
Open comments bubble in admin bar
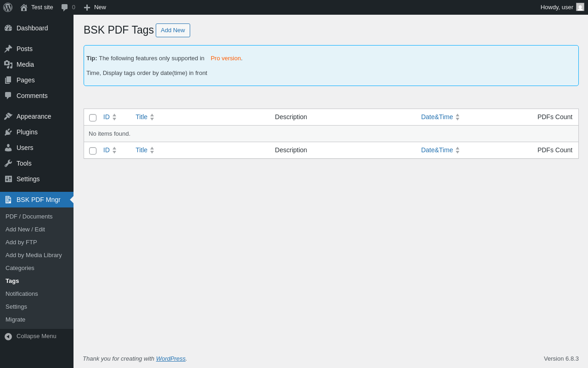[65, 7]
